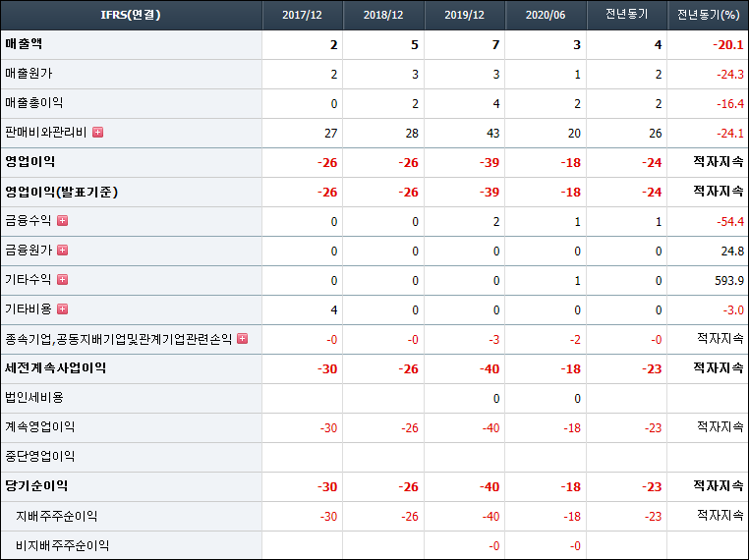The height and width of the screenshot is (560, 749).
Task: Click the 24.8 value in 금융원가 row
Action: pyautogui.click(x=732, y=252)
